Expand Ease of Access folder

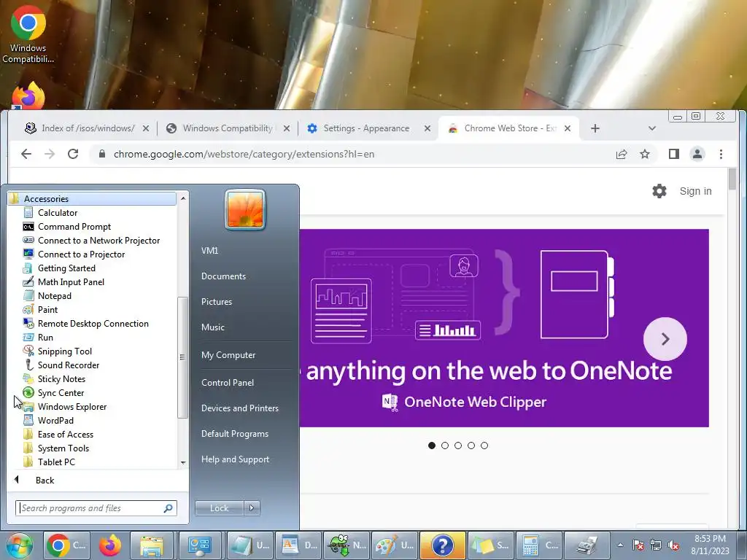point(65,434)
